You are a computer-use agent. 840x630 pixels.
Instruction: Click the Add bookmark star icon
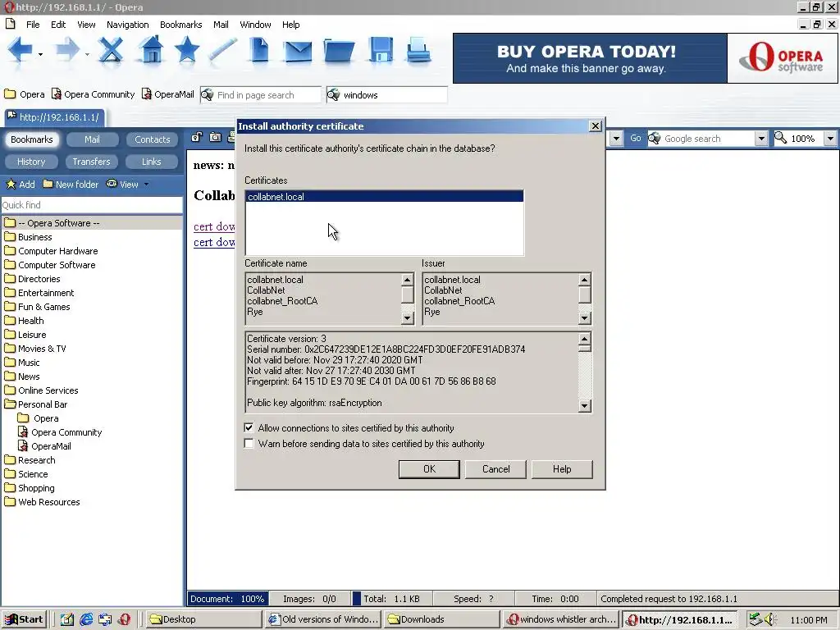click(11, 185)
